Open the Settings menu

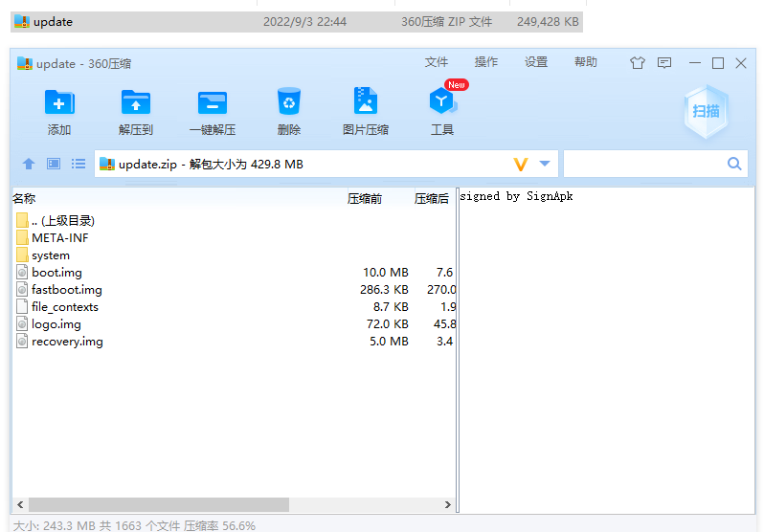tap(536, 62)
